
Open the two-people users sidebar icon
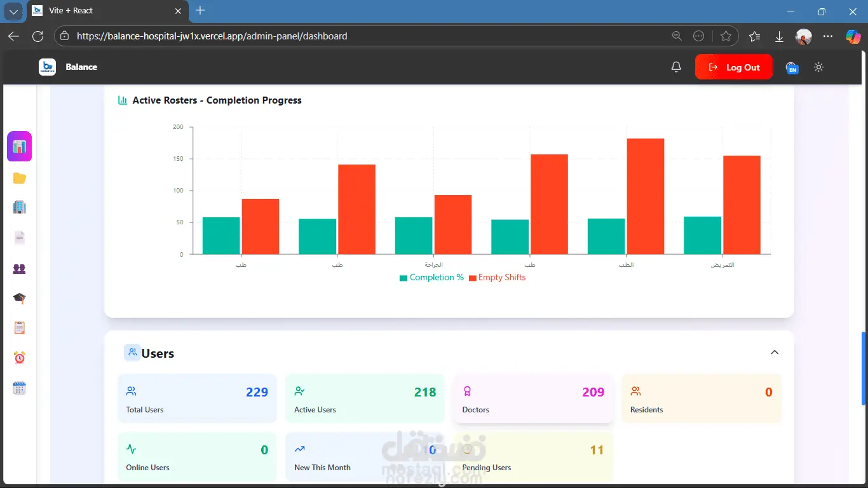pyautogui.click(x=20, y=269)
